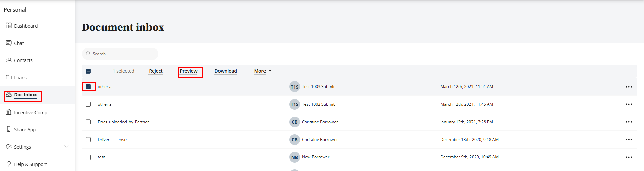Screen dimensions: 644x171
Task: Select the Docs_uploaded_by_Partner checkbox
Action: point(88,122)
